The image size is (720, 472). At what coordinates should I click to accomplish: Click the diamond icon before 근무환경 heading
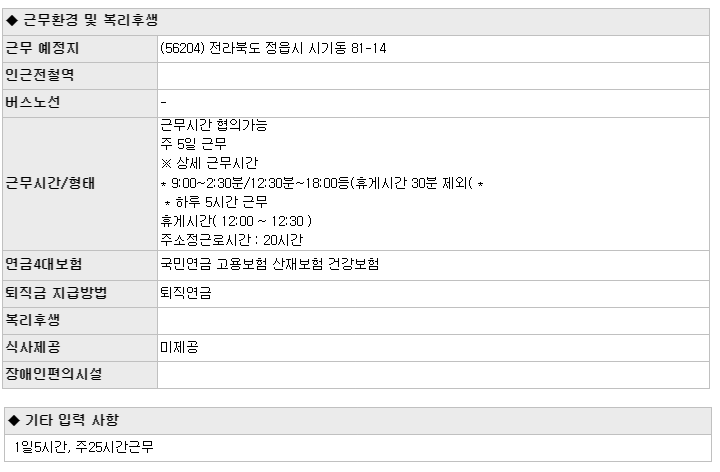12,21
